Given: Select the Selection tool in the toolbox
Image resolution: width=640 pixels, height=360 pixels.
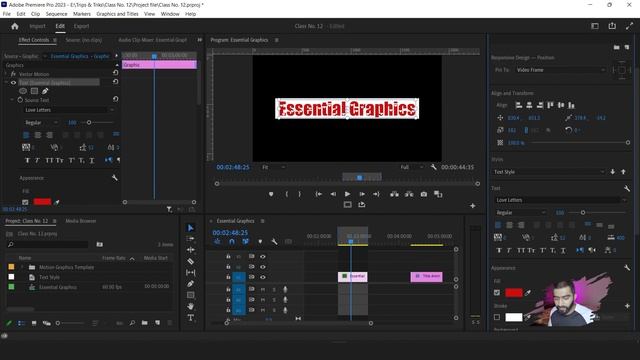Looking at the screenshot, I should [191, 228].
